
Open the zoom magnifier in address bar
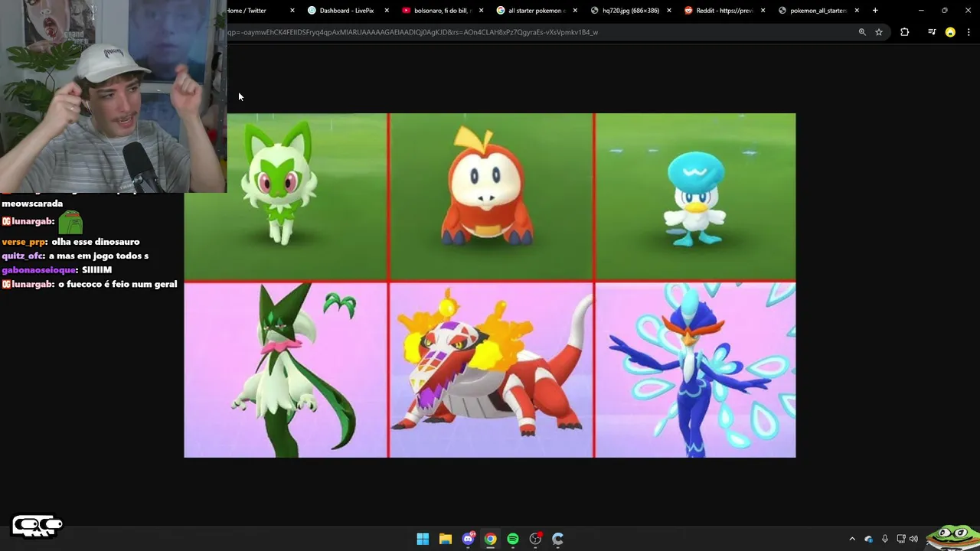click(x=862, y=32)
